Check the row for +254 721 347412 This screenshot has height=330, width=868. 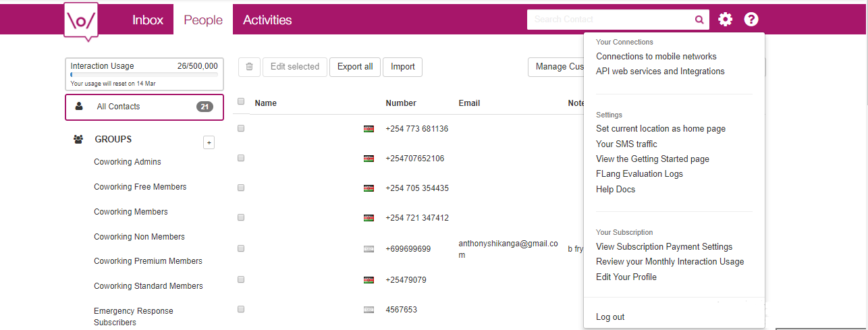point(241,217)
